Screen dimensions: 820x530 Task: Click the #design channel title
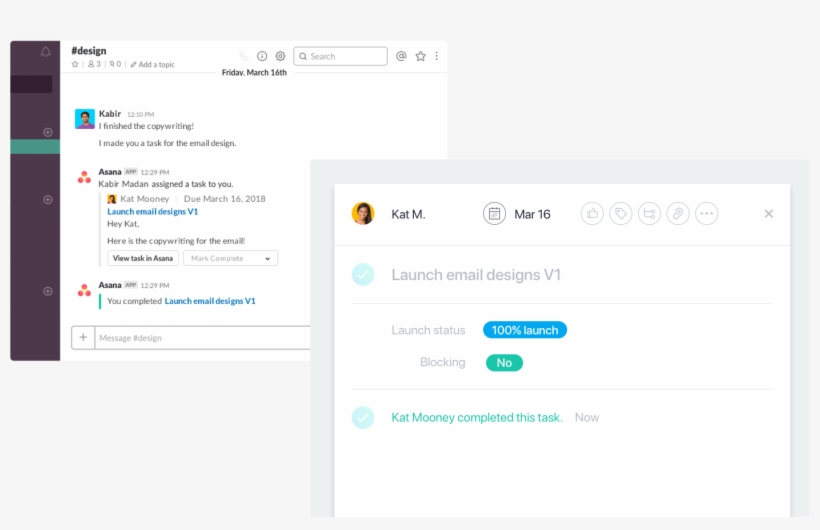tap(89, 51)
